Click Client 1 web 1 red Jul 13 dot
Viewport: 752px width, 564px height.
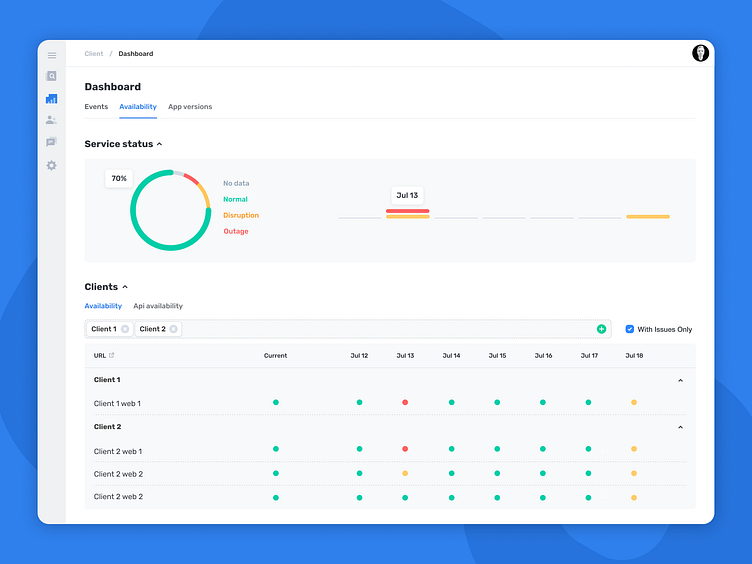pyautogui.click(x=405, y=402)
